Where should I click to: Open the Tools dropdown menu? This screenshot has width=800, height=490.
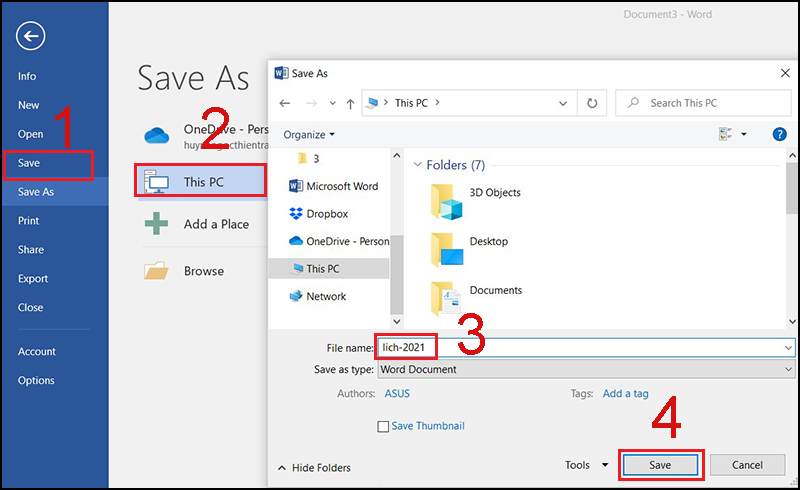point(586,465)
